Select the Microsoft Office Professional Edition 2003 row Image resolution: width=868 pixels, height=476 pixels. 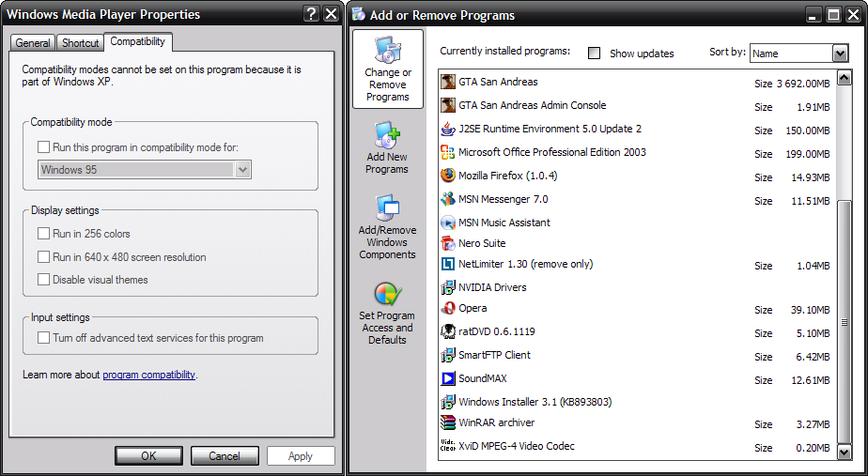(637, 152)
